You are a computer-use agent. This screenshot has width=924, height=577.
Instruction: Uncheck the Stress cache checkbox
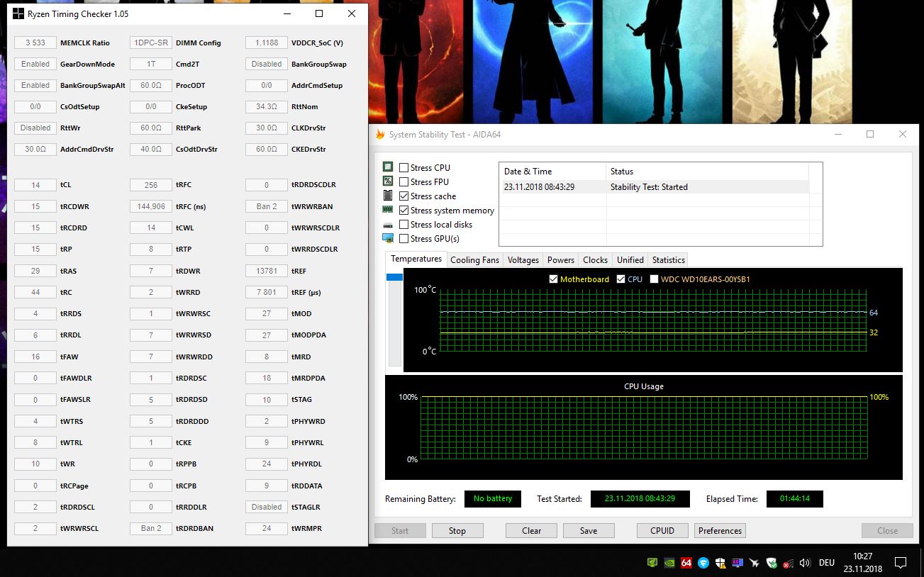(x=403, y=196)
